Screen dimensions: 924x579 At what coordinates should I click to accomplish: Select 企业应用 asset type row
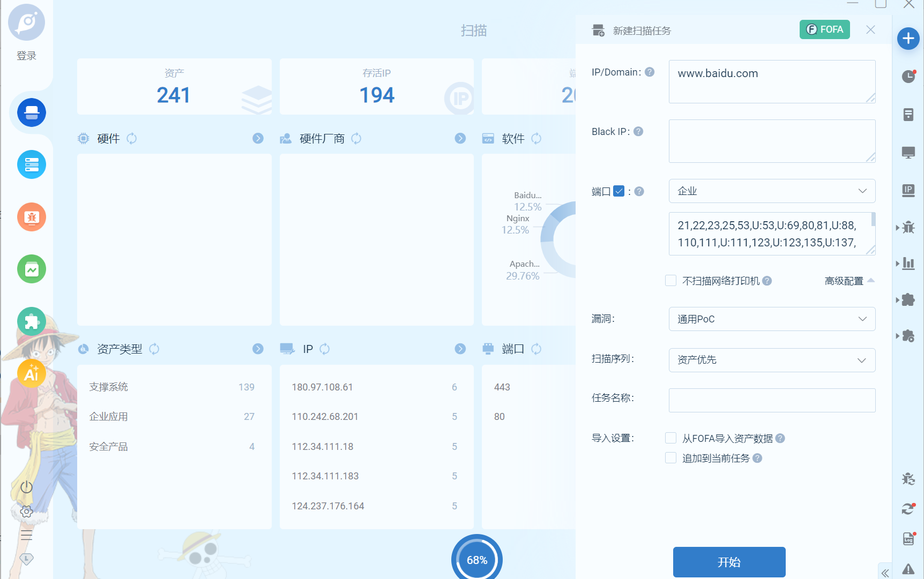[174, 417]
